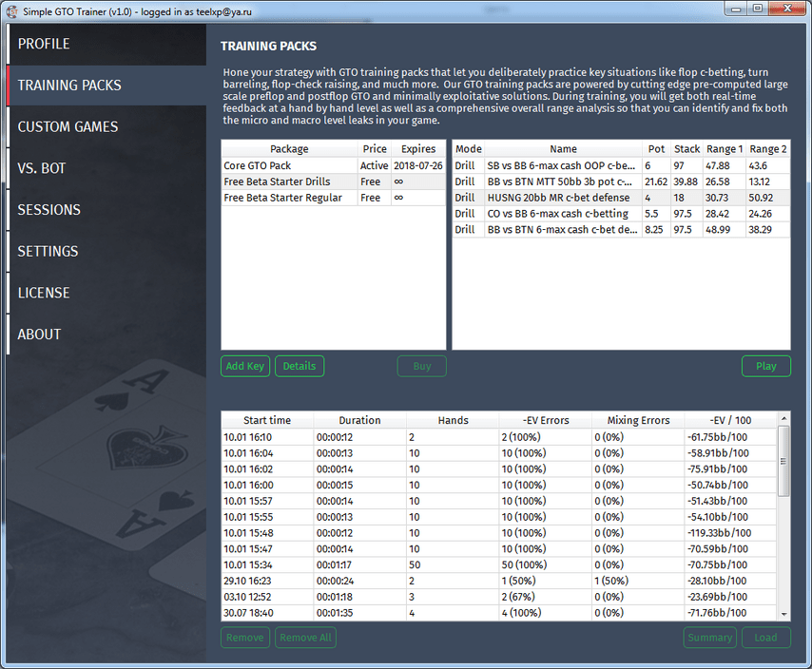This screenshot has height=669, width=812.
Task: Select the session started 10.01 15:57
Action: [x=499, y=502]
